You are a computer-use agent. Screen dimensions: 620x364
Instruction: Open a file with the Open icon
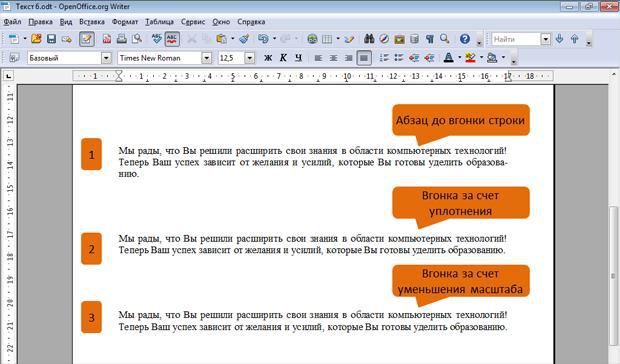36,39
